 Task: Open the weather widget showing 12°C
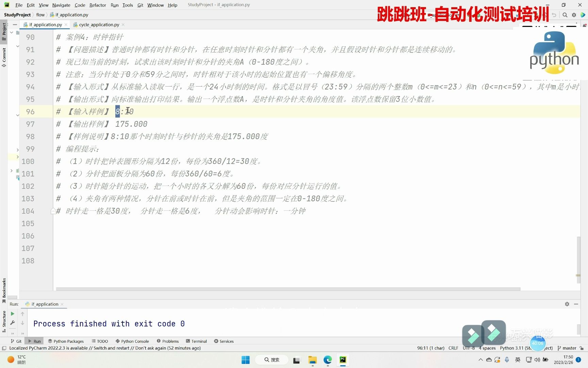(17, 360)
